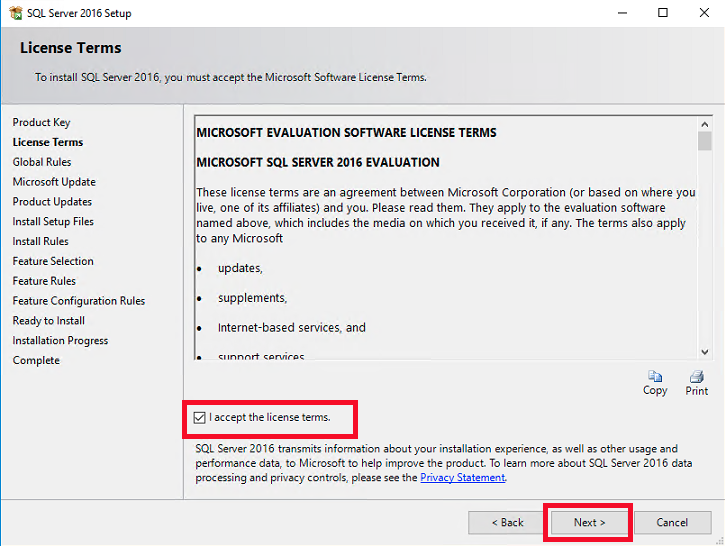Viewport: 725px width, 546px height.
Task: Select the Ready to Install step
Action: pos(48,321)
